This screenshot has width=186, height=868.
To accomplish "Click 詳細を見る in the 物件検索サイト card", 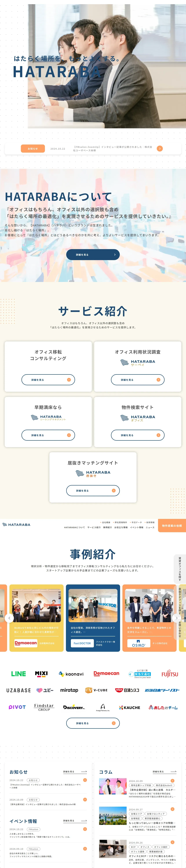I will (138, 435).
